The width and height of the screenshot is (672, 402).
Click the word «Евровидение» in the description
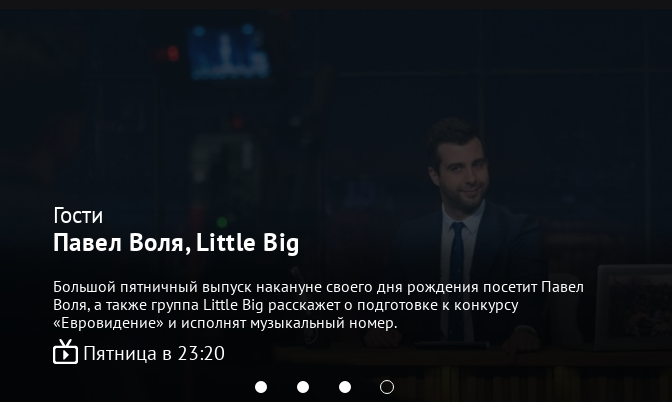(x=108, y=323)
